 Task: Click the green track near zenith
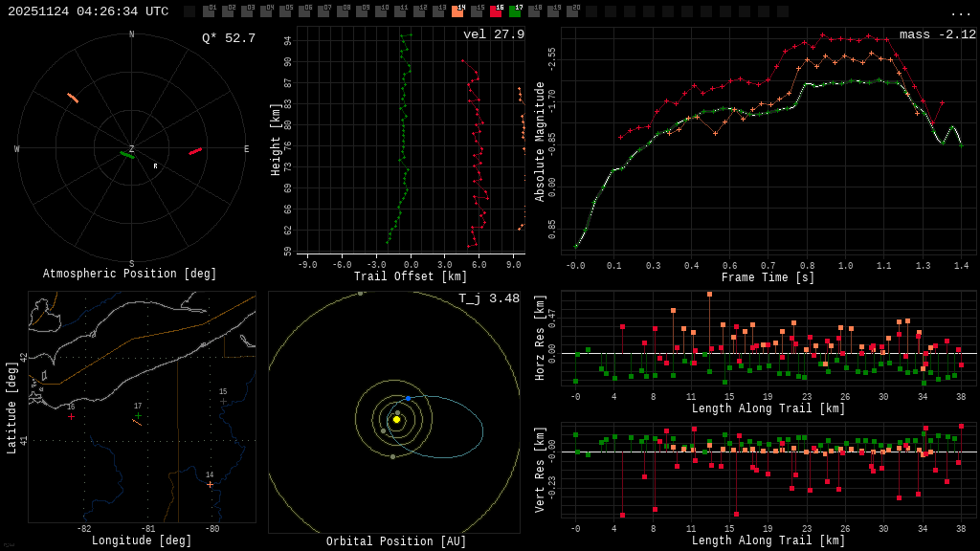[x=126, y=154]
